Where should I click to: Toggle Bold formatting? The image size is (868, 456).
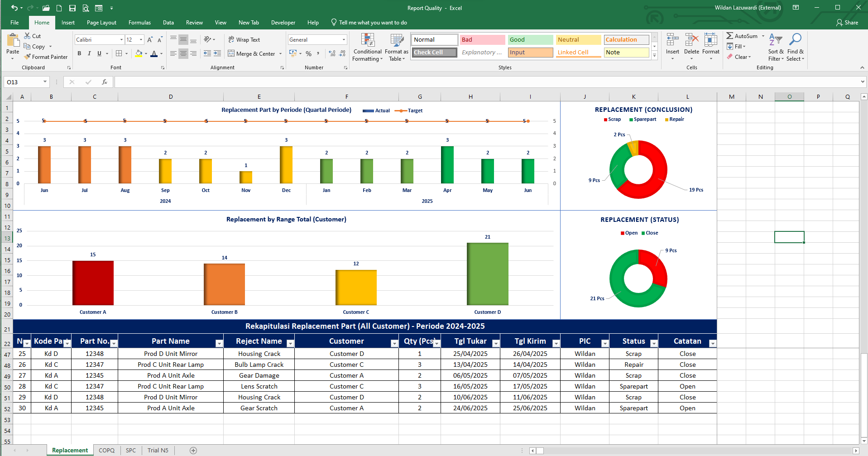point(79,53)
